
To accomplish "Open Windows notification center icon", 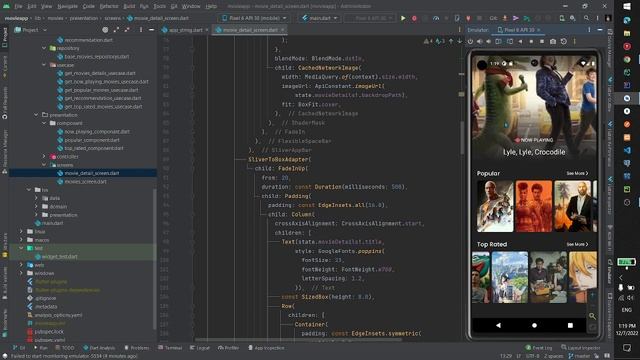I will click(627, 348).
